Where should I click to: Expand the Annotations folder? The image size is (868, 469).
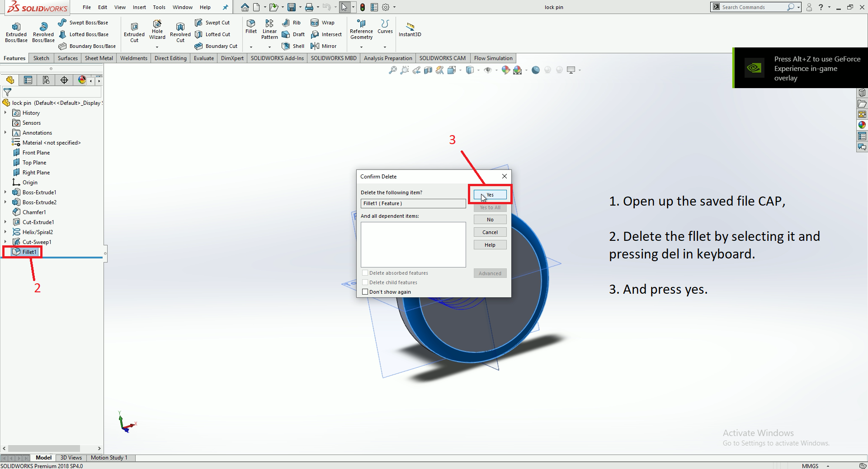click(x=5, y=133)
